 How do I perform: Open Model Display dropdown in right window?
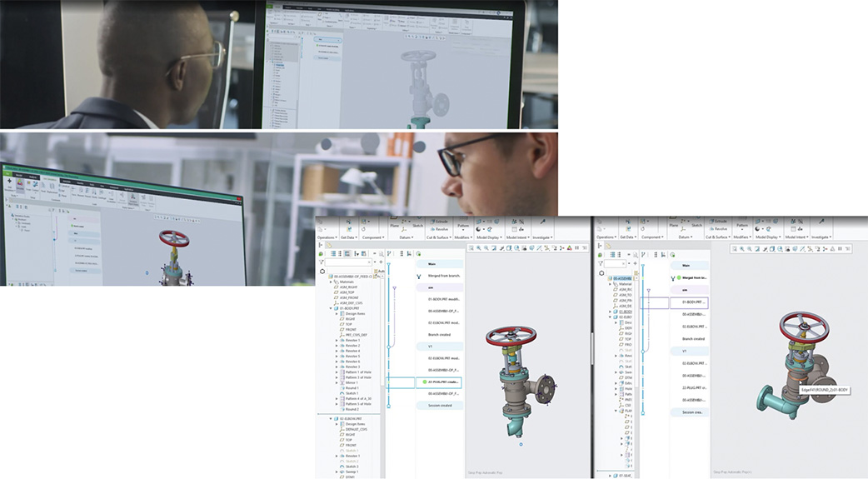tap(767, 237)
